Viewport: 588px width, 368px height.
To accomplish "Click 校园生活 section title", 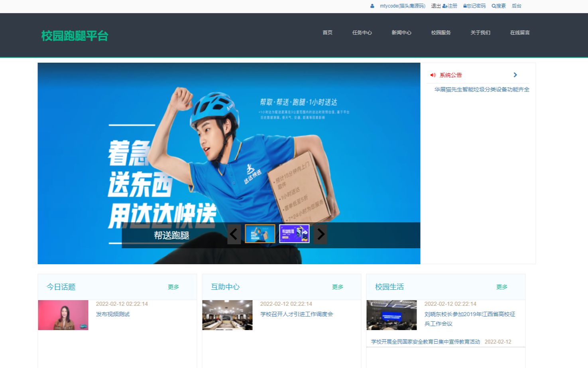I will pos(389,287).
